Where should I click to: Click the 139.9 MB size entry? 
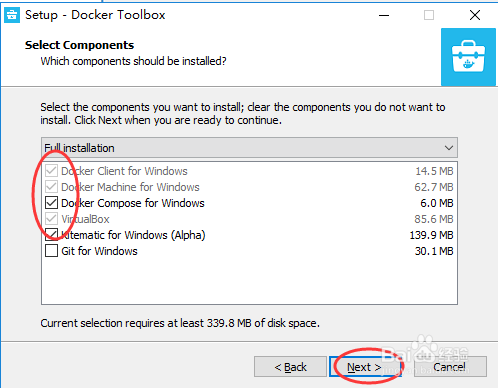pos(431,235)
